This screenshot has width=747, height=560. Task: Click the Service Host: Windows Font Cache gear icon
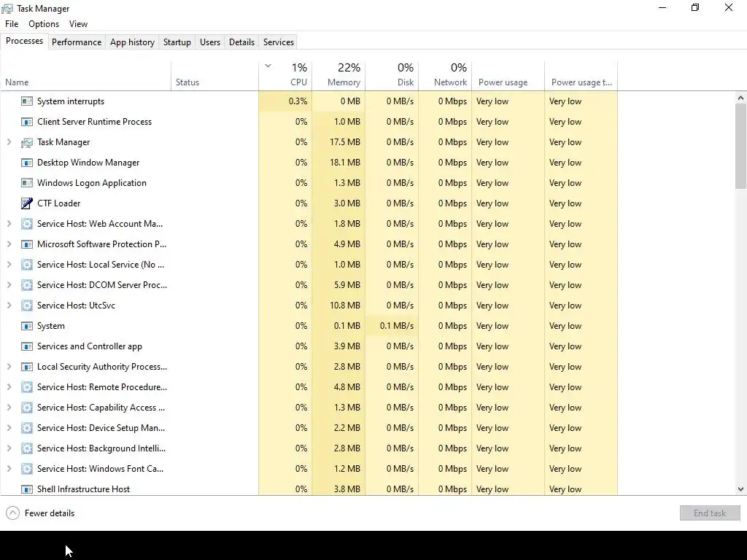click(x=27, y=469)
